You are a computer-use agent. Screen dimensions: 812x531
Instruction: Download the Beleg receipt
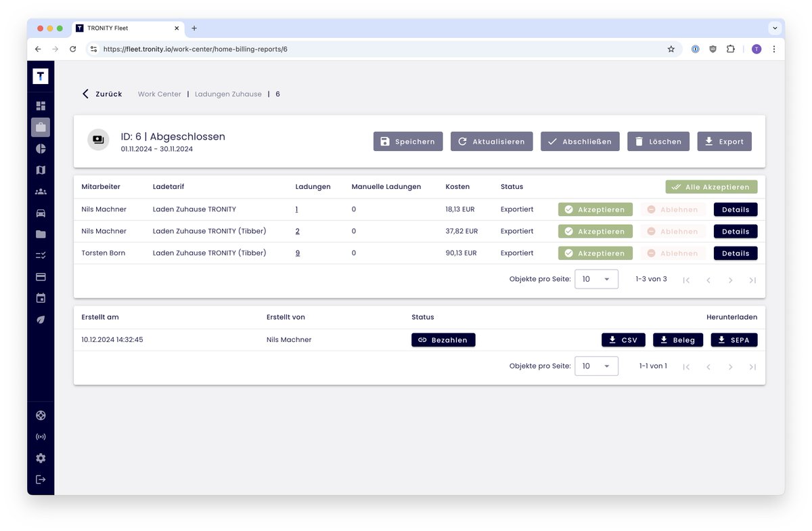click(x=678, y=340)
